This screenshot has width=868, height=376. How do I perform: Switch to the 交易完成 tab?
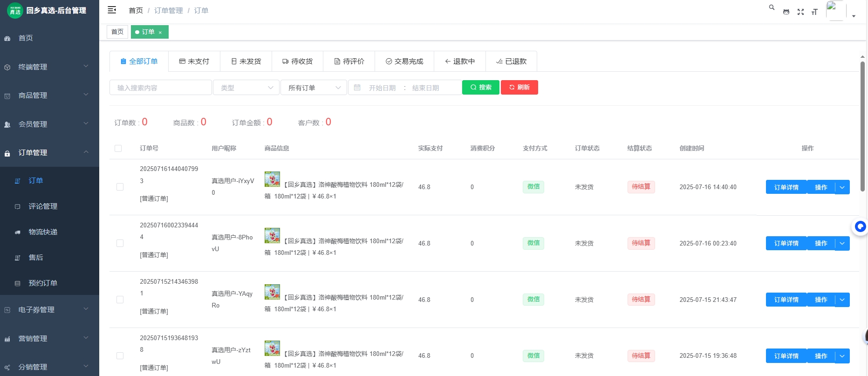(404, 62)
